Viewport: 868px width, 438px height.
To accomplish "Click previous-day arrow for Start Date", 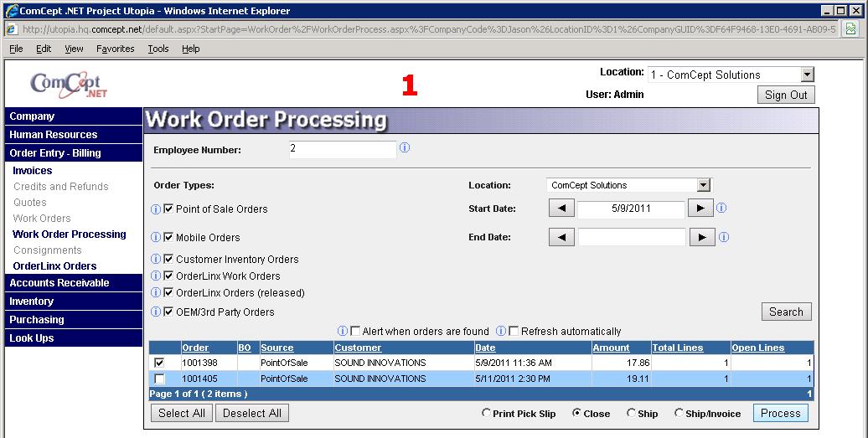I will pyautogui.click(x=561, y=209).
